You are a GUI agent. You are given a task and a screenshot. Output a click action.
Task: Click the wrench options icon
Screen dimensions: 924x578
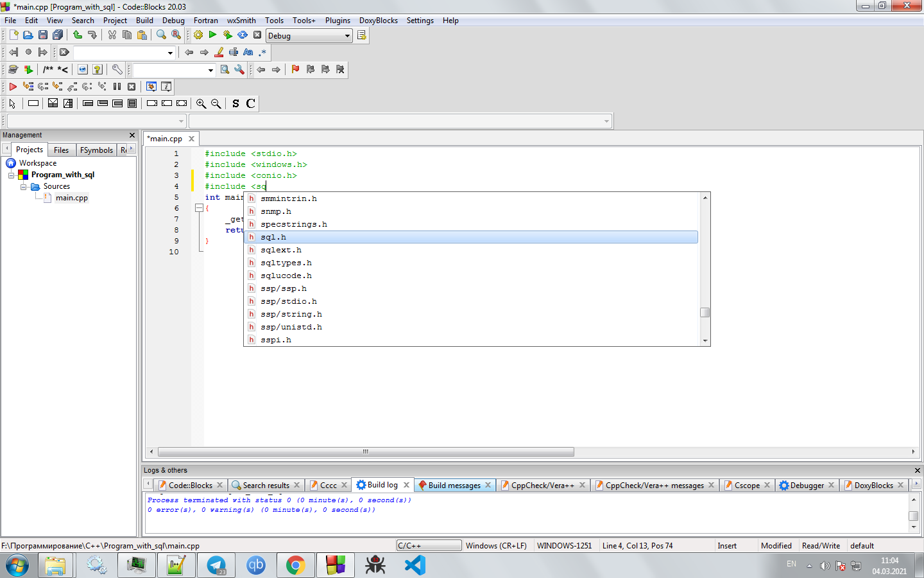[117, 69]
